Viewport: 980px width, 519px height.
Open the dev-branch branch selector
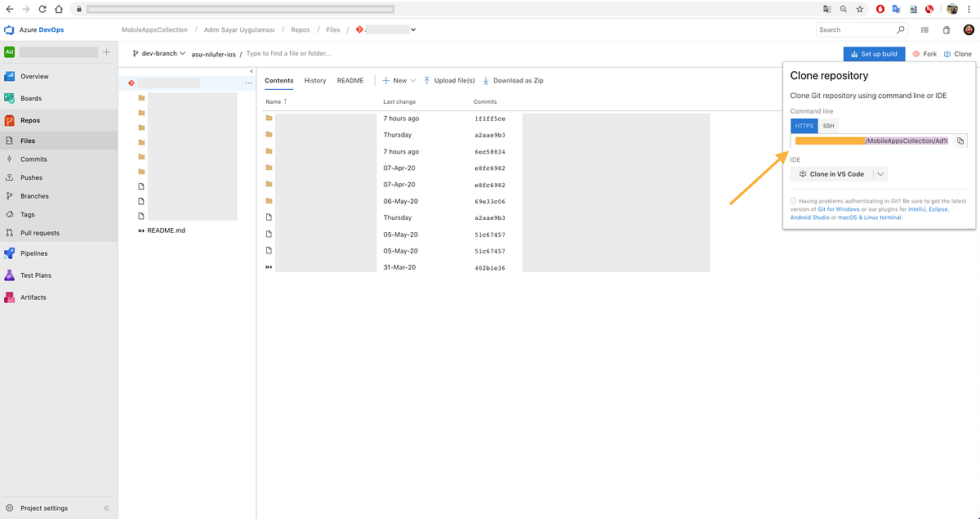pyautogui.click(x=159, y=53)
